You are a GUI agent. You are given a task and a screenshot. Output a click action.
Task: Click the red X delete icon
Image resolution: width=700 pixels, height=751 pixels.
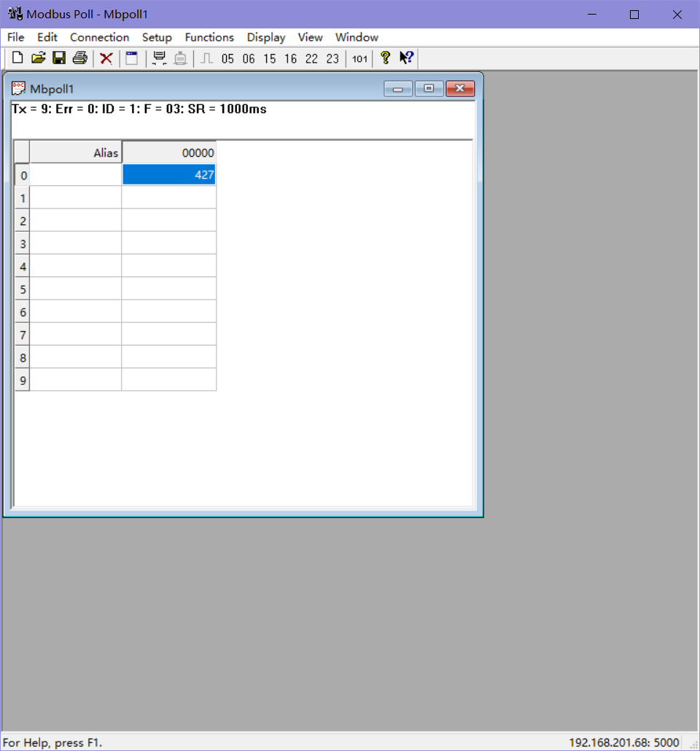[x=106, y=58]
